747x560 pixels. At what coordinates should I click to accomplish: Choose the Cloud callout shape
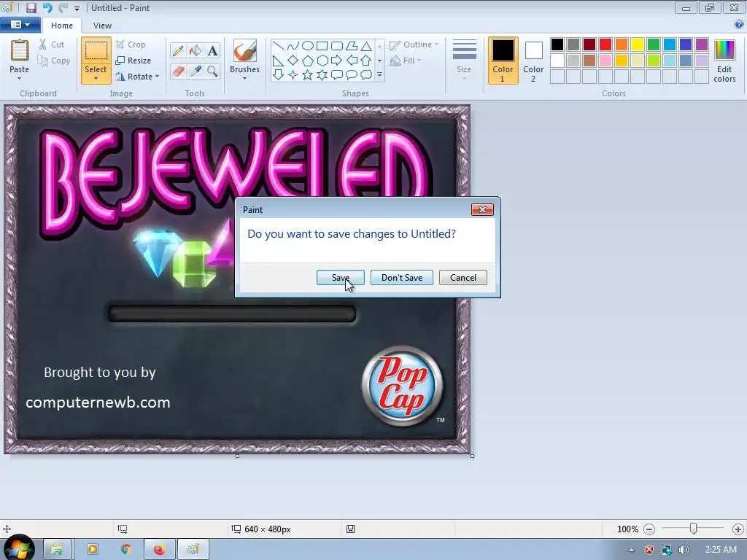[366, 75]
